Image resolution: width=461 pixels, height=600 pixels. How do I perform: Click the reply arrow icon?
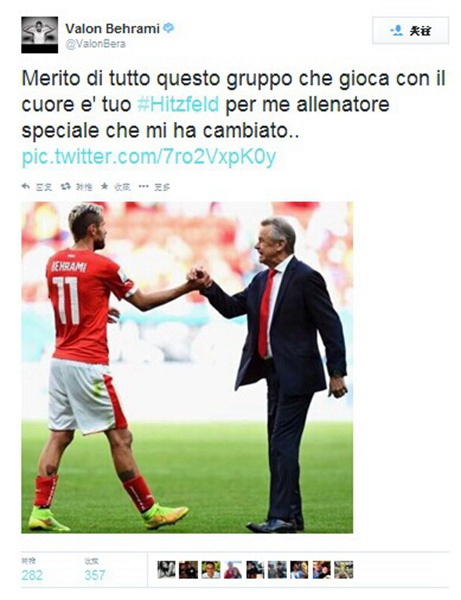pos(26,186)
